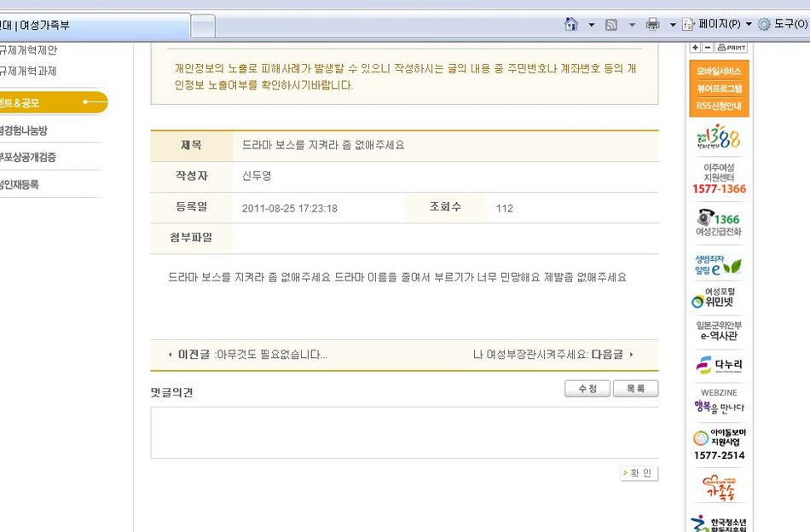810x532 pixels.
Task: Click the 첨부파일 row label
Action: [x=191, y=238]
